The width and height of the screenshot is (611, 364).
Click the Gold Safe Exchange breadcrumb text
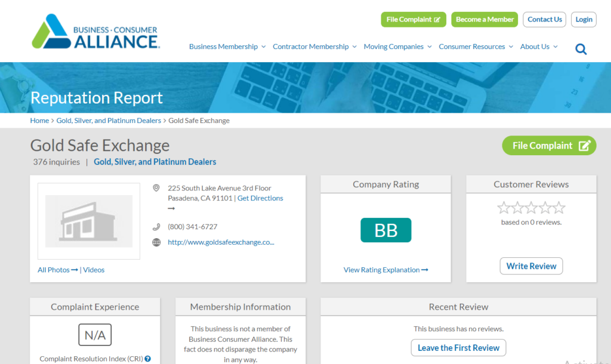[199, 121]
